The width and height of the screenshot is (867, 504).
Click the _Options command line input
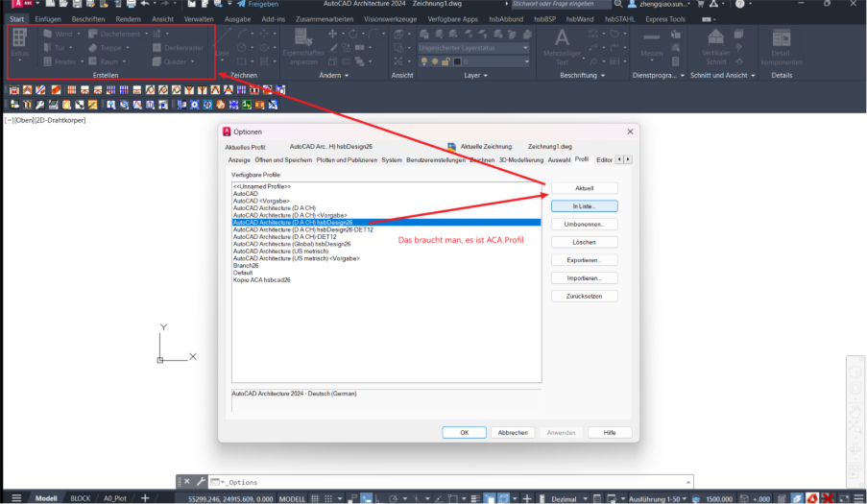[453, 482]
